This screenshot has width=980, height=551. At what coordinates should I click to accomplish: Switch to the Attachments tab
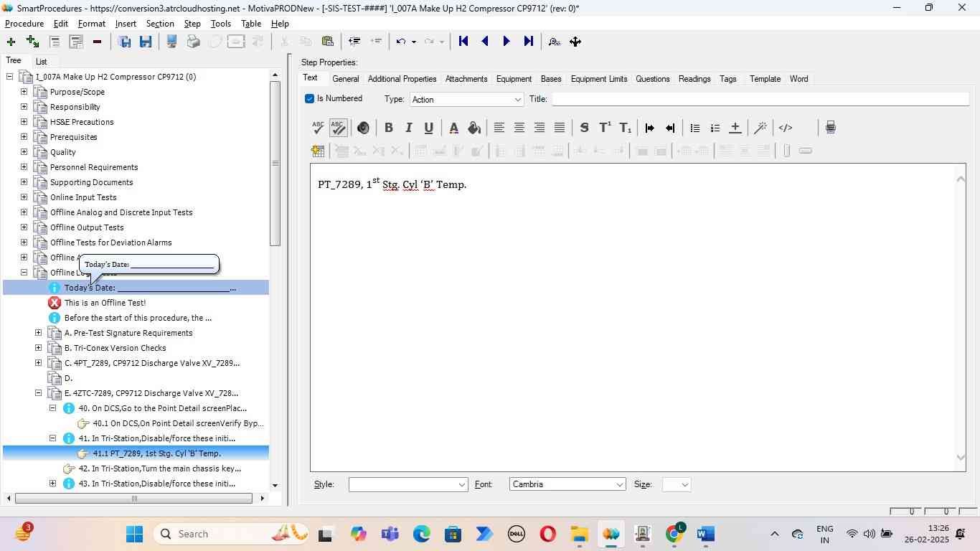point(466,79)
